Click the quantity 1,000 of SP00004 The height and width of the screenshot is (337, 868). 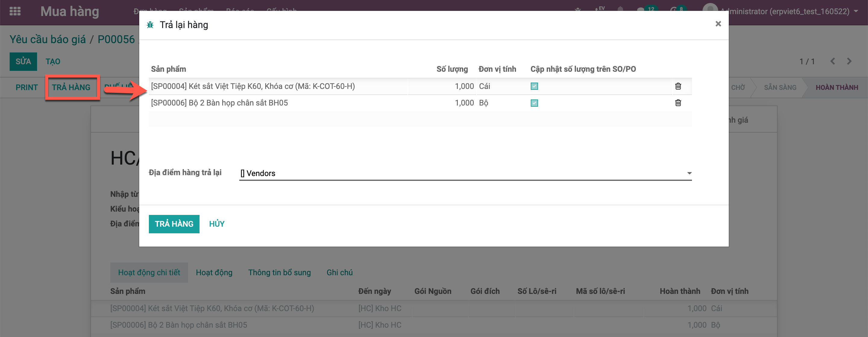464,86
